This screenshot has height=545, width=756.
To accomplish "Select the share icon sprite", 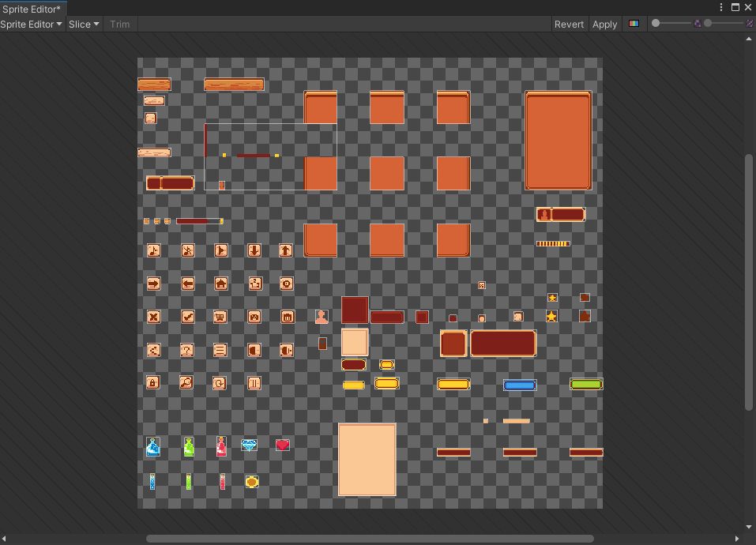I will [x=154, y=351].
